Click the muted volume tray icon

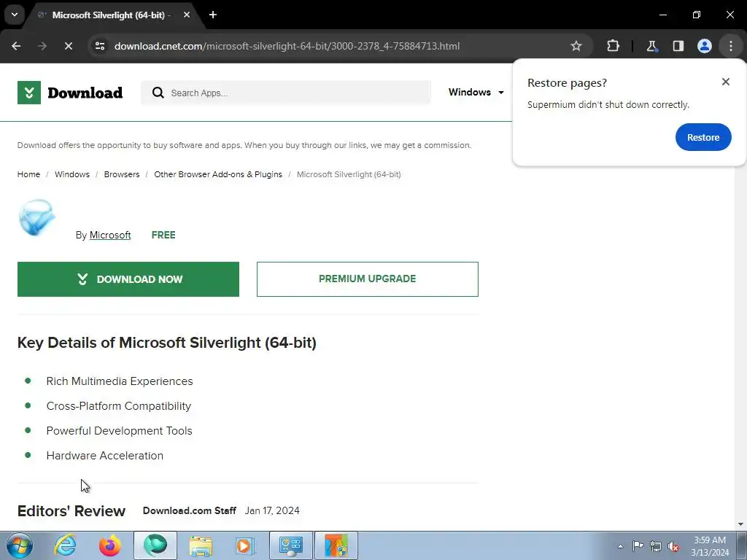[673, 546]
